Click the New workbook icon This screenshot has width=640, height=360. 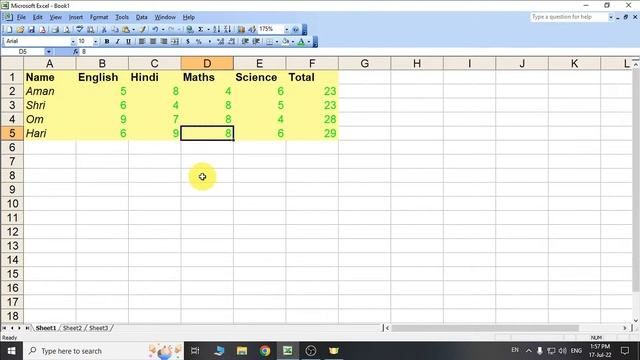click(x=9, y=29)
